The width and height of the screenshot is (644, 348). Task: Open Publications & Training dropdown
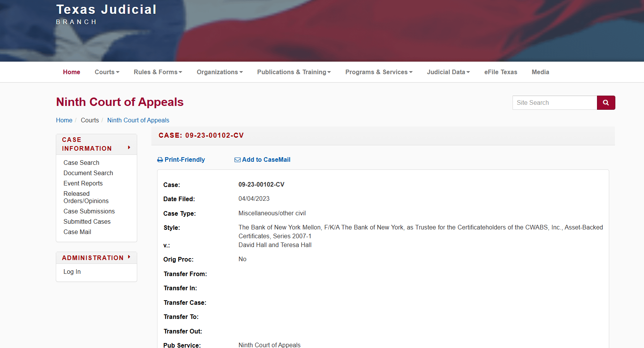[294, 72]
